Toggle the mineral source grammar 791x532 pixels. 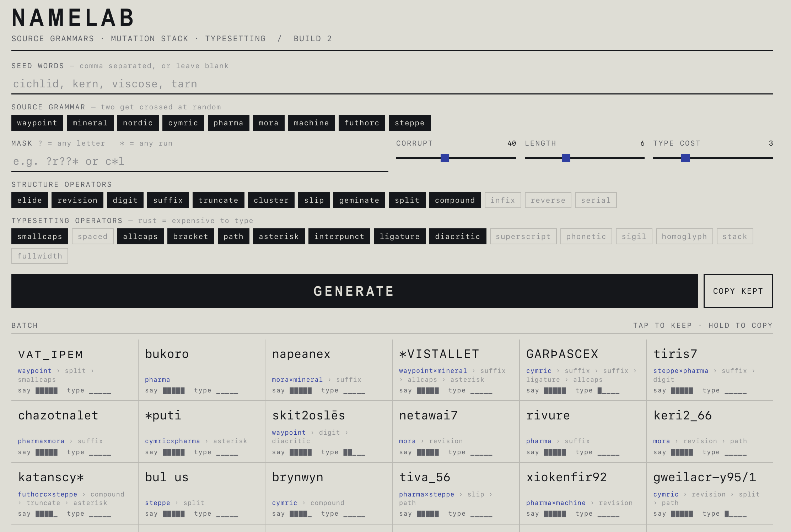pos(90,123)
